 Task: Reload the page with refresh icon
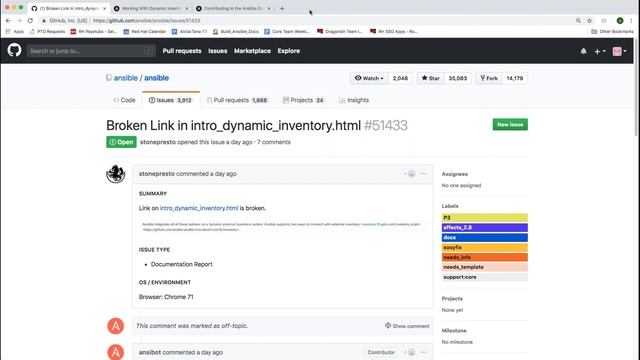(x=30, y=20)
